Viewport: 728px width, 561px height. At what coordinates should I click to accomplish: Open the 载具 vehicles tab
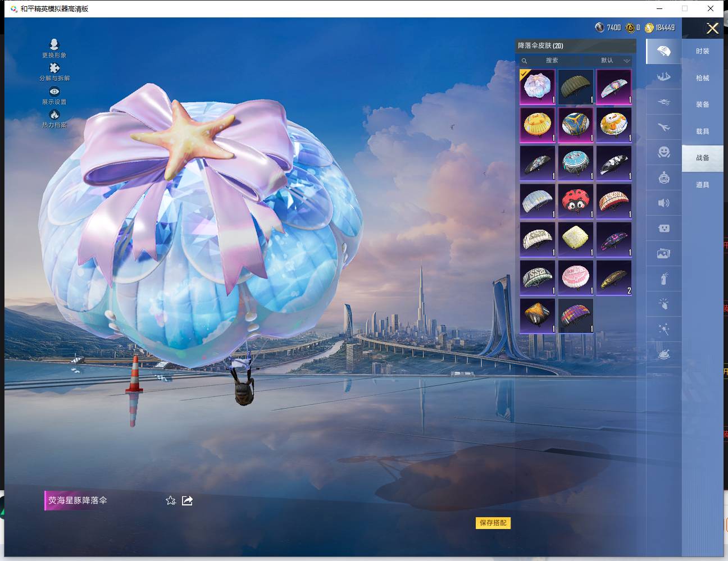coord(702,131)
